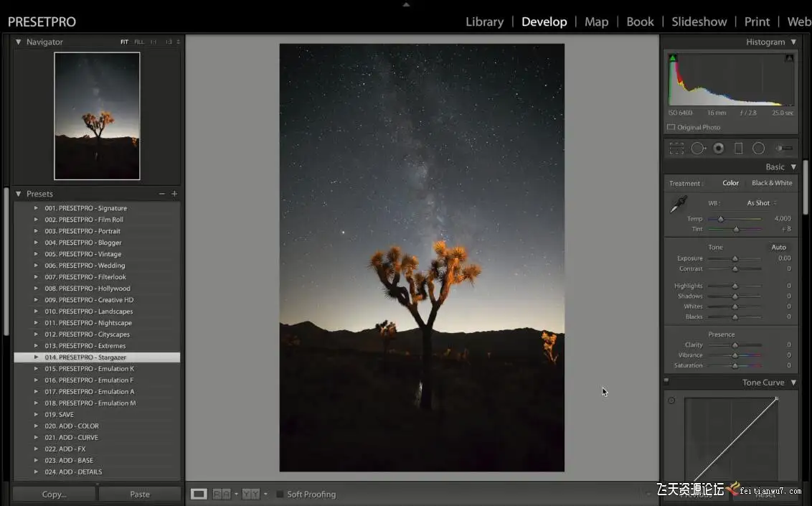The width and height of the screenshot is (812, 506).
Task: Open Before/After view options dropdown arrow
Action: tap(265, 494)
